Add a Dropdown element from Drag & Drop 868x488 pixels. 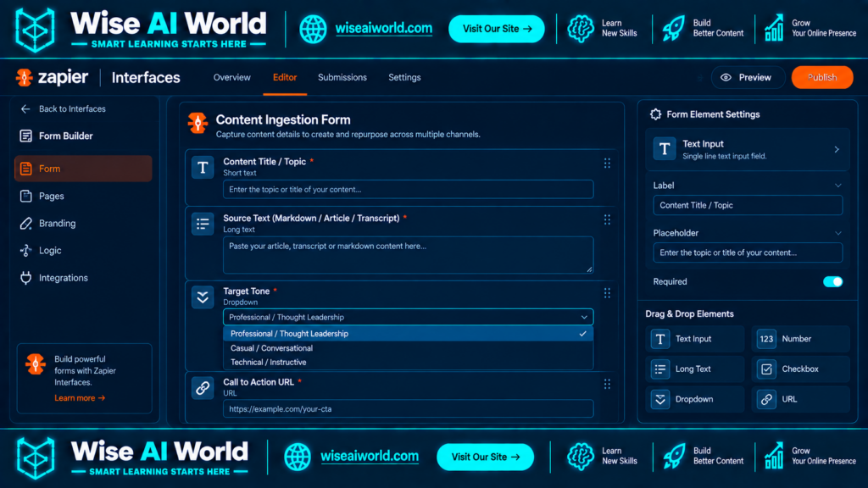[x=695, y=399]
